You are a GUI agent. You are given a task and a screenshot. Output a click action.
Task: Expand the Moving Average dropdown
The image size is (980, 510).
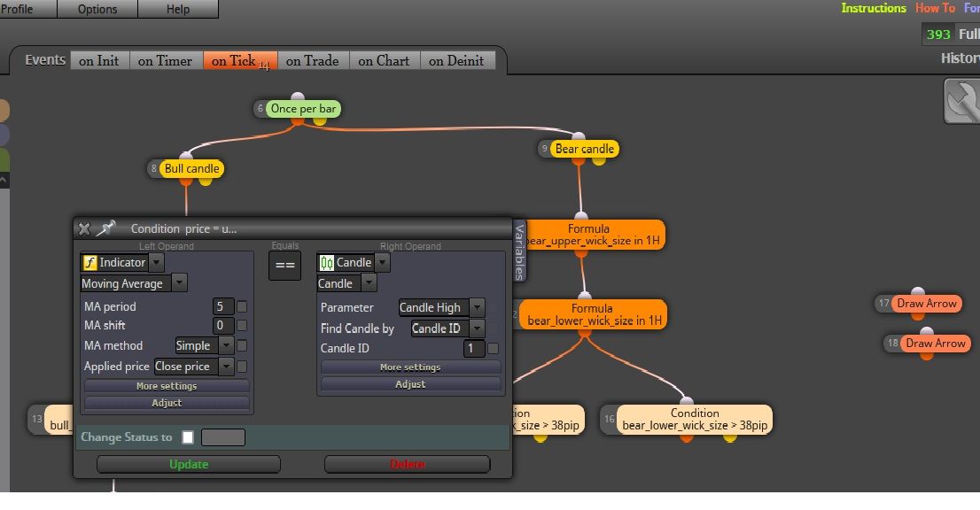pyautogui.click(x=179, y=283)
